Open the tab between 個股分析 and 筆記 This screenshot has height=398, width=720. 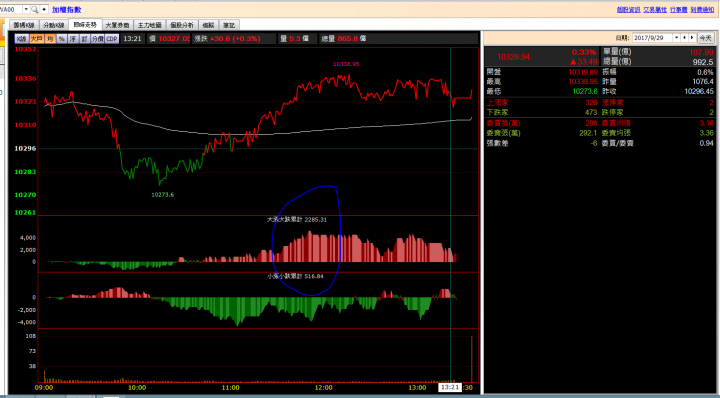point(208,25)
